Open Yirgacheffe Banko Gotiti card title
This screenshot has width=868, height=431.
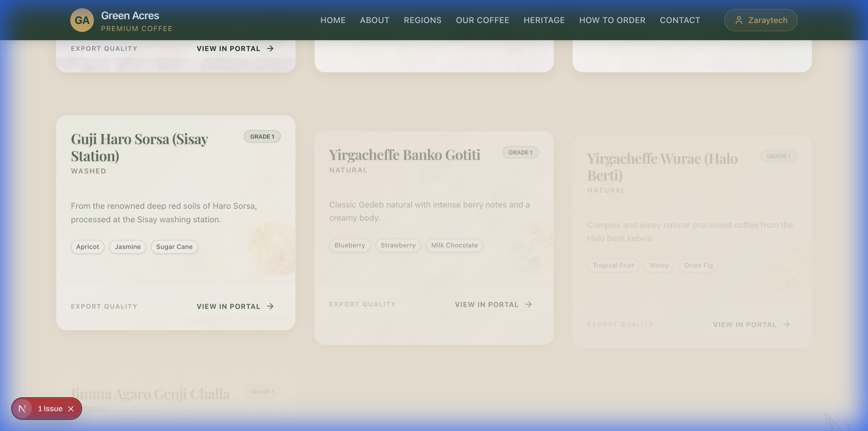coord(404,155)
